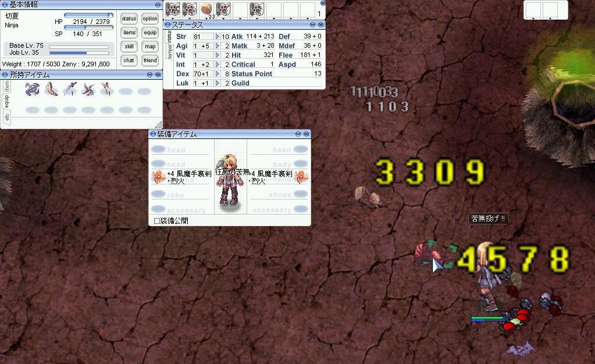The height and width of the screenshot is (364, 595).
Task: Use the first paw scroll in hotkey bar
Action: tap(173, 10)
